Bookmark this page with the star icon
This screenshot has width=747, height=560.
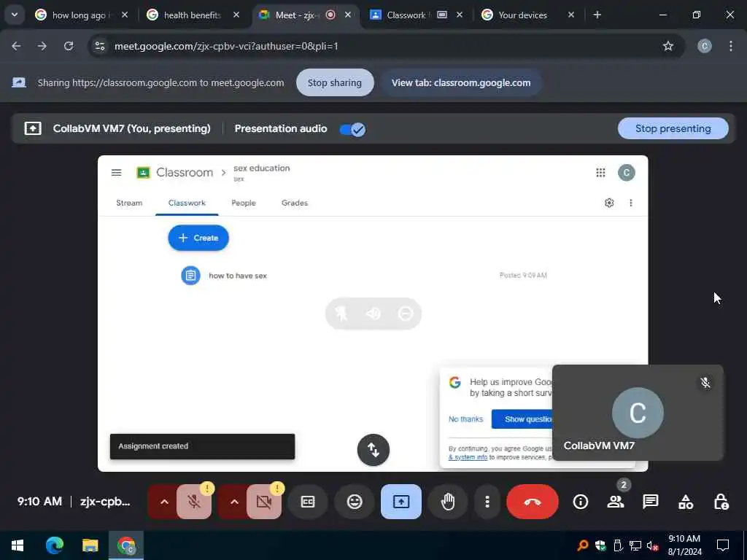point(668,46)
